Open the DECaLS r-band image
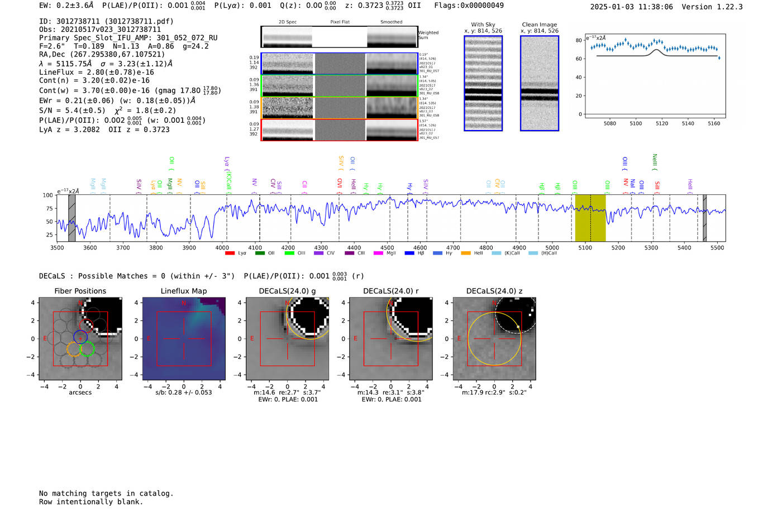The image size is (782, 532). point(390,338)
